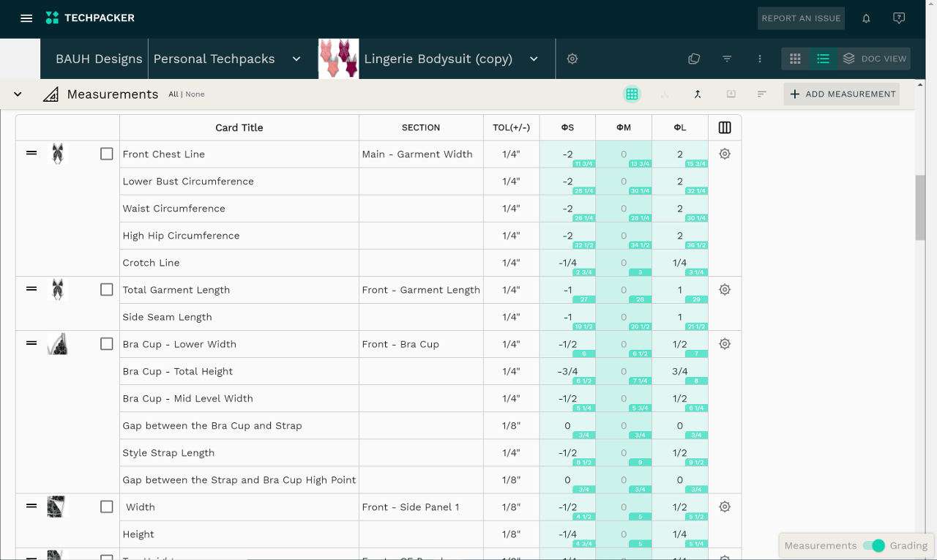Open the hamburger main menu
Screen dimensions: 937x560
(x=26, y=18)
